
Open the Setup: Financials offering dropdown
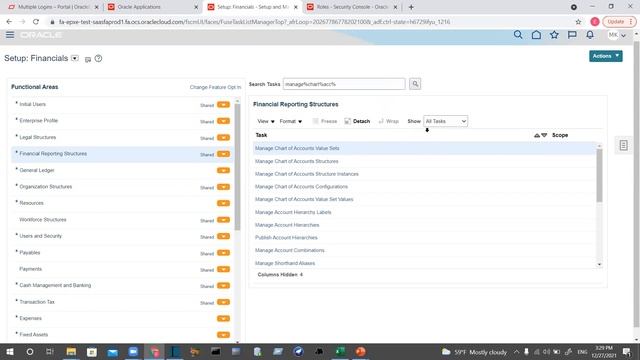pos(75,58)
